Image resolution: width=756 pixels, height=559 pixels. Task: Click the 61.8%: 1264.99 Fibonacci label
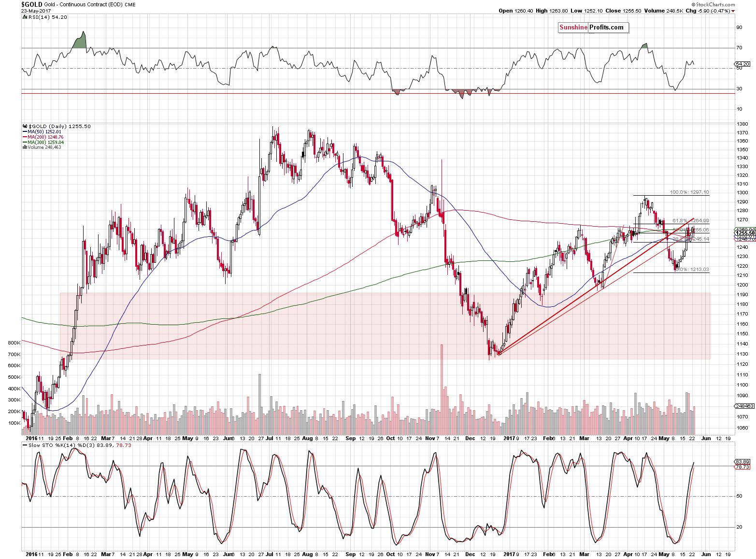coord(691,221)
